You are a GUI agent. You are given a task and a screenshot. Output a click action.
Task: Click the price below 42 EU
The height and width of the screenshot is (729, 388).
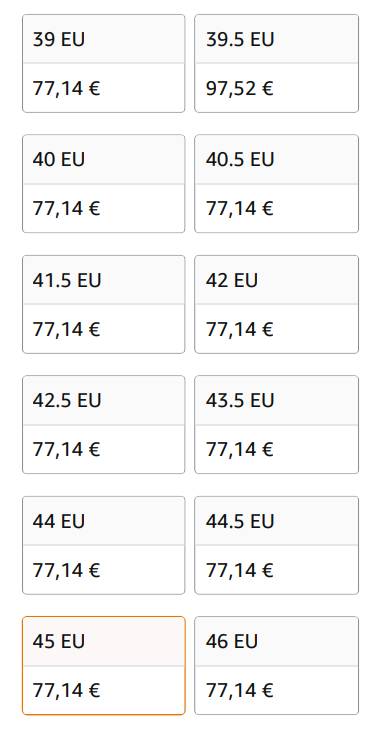239,329
